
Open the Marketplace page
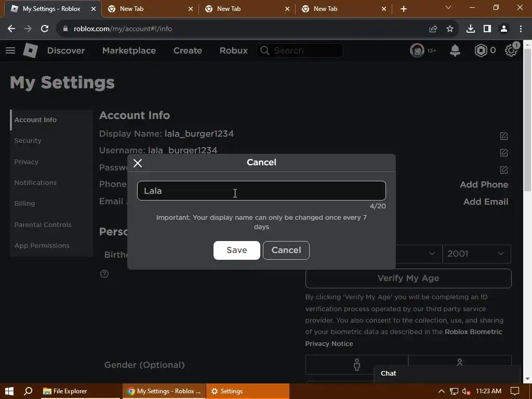pyautogui.click(x=129, y=50)
